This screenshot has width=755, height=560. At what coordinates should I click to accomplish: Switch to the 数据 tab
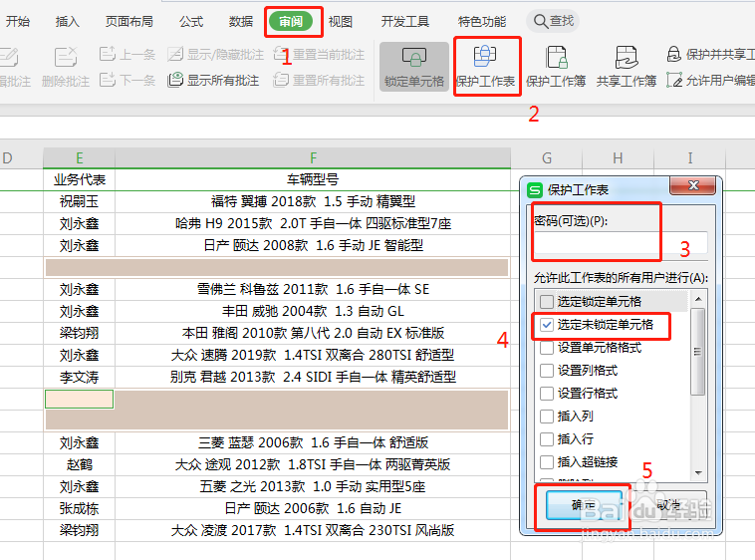click(241, 21)
